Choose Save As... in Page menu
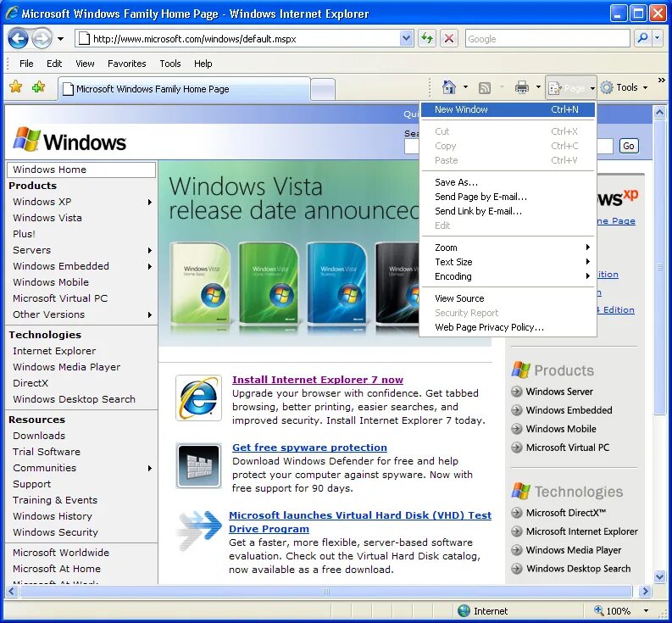Screen dimensions: 672x623 (x=508, y=182)
